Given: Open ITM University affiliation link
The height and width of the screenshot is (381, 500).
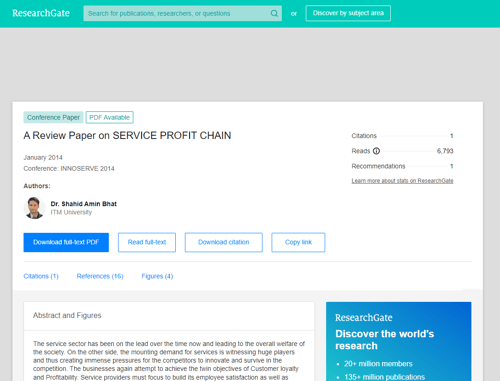Looking at the screenshot, I should tap(71, 212).
